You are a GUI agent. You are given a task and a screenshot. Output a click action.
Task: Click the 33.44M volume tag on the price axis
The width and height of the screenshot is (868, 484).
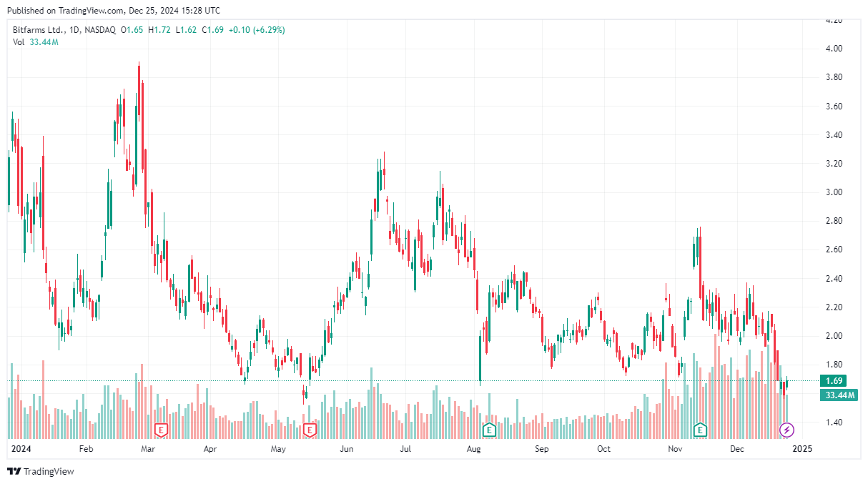coord(839,395)
